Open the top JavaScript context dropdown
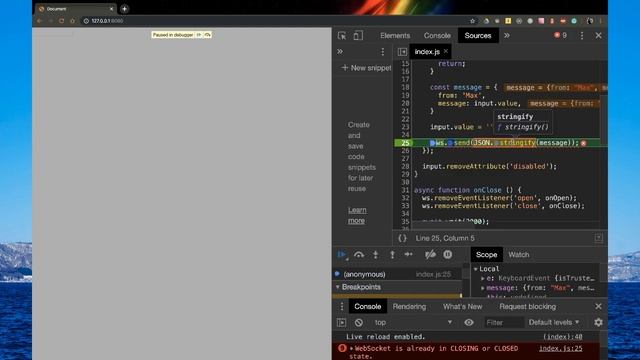The image size is (640, 360). click(413, 322)
